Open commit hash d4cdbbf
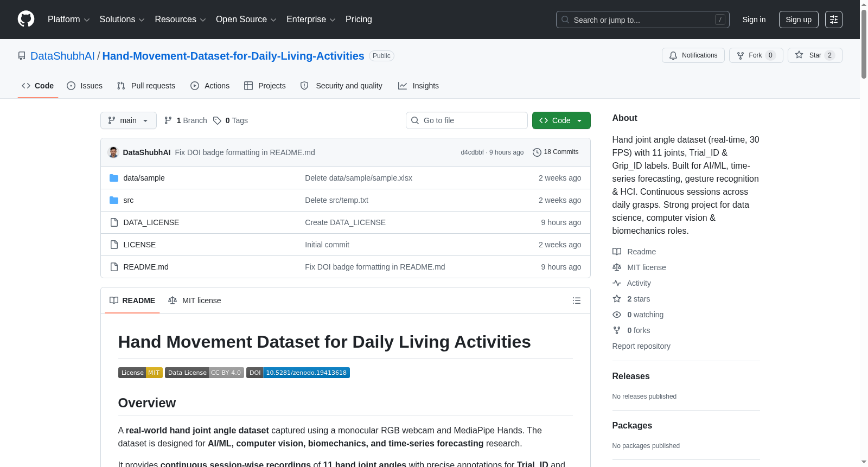This screenshot has height=467, width=868. tap(473, 152)
